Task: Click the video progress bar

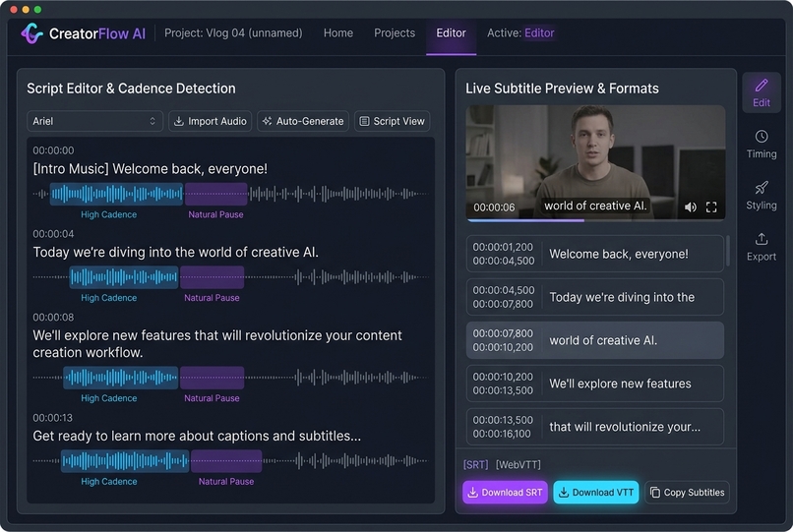Action: coord(595,220)
